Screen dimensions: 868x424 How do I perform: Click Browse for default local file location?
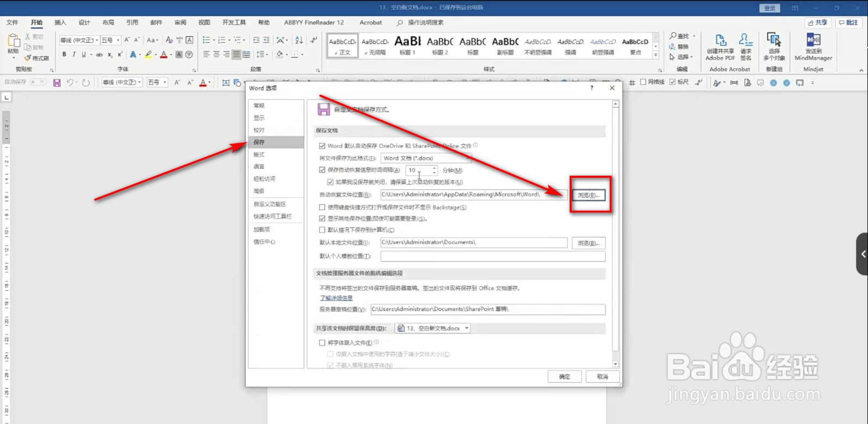tap(589, 243)
